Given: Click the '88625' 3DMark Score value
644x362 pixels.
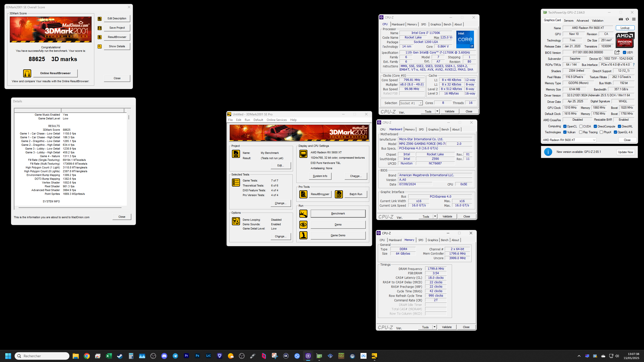Looking at the screenshot, I should (67, 130).
